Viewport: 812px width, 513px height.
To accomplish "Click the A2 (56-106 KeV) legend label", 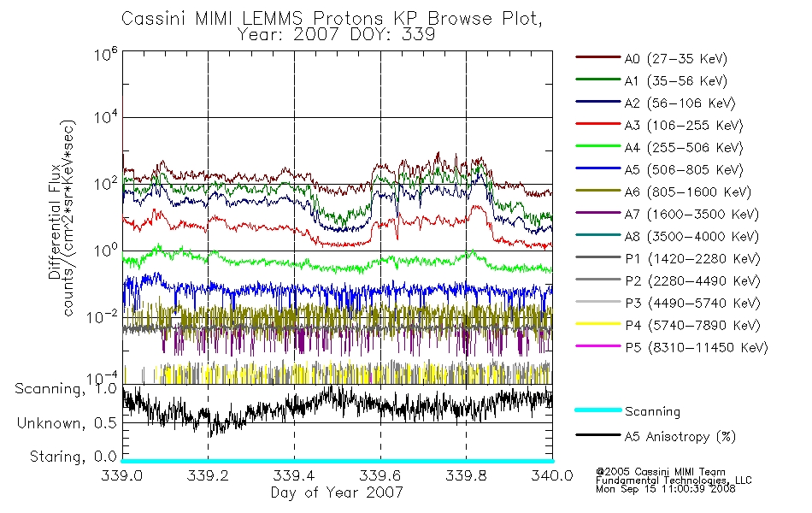I will click(x=680, y=103).
